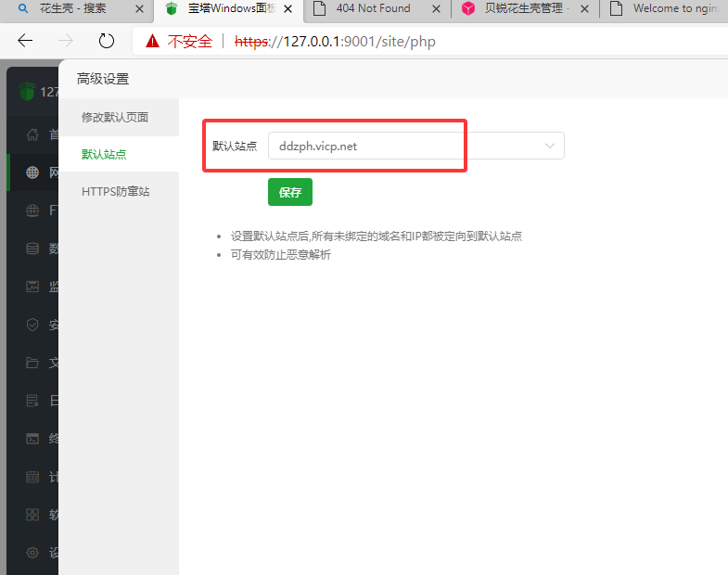Open the scheduled tasks calendar icon in the sidebar
This screenshot has height=575, width=728.
(x=32, y=477)
